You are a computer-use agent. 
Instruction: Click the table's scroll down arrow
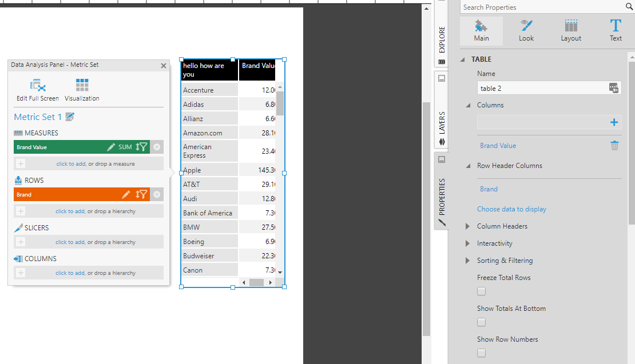(x=280, y=272)
